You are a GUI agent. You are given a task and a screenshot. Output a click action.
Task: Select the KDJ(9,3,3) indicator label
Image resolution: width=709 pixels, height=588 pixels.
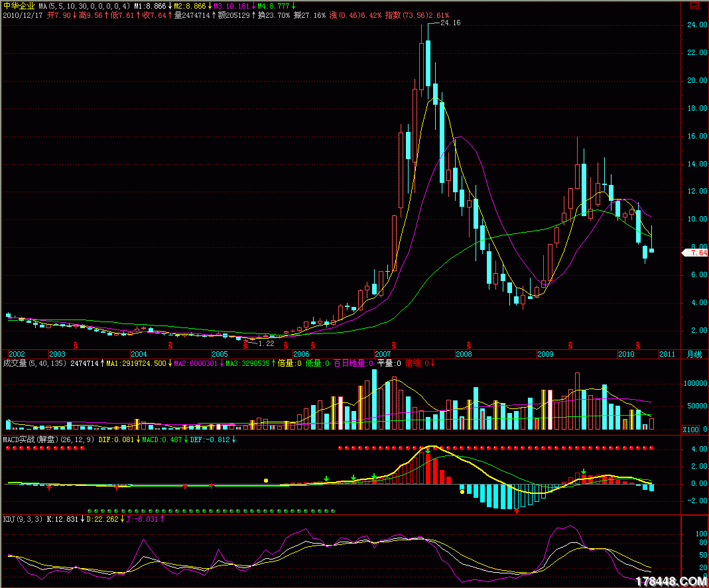(21, 520)
